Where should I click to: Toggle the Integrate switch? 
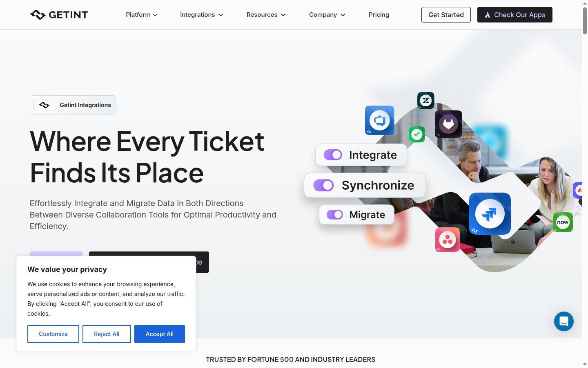pyautogui.click(x=333, y=155)
